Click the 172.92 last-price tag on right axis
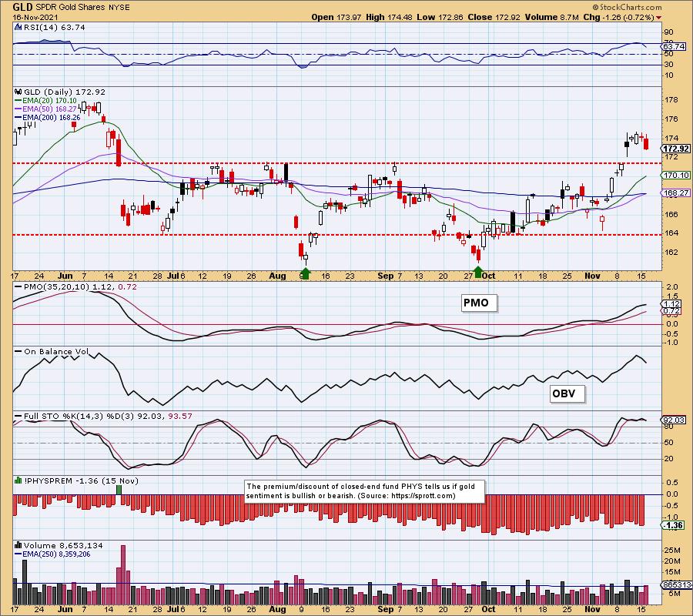 (x=676, y=149)
